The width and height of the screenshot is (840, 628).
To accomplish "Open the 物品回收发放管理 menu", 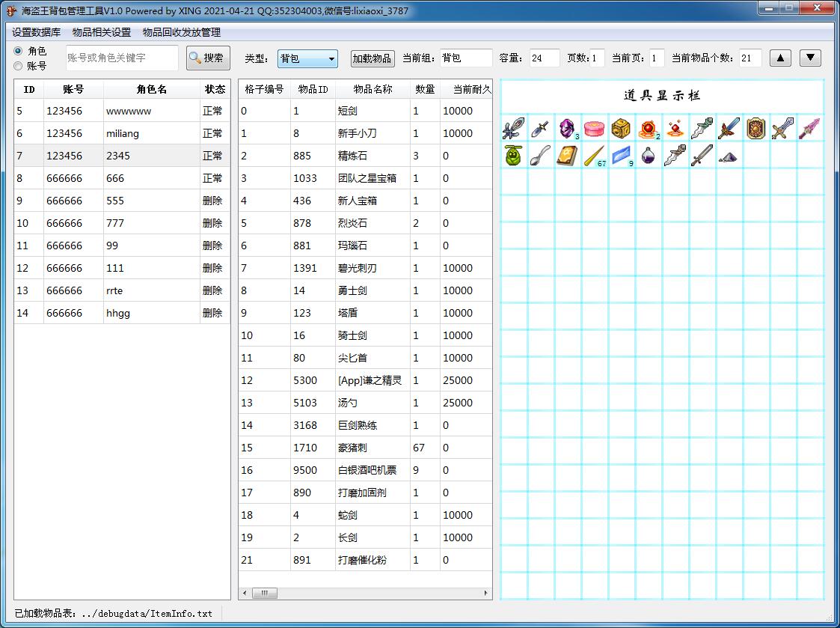I will pos(182,32).
